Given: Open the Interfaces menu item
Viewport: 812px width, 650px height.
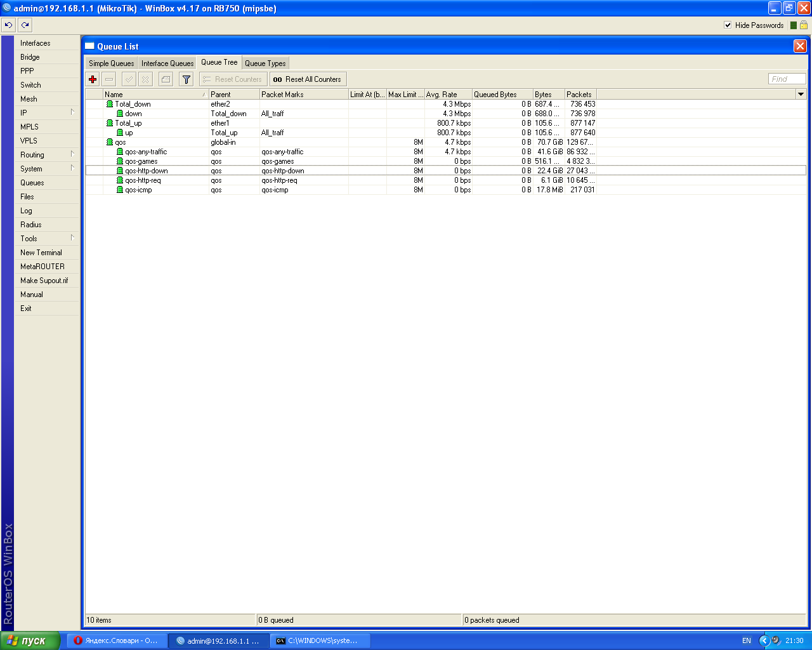Looking at the screenshot, I should click(x=48, y=43).
